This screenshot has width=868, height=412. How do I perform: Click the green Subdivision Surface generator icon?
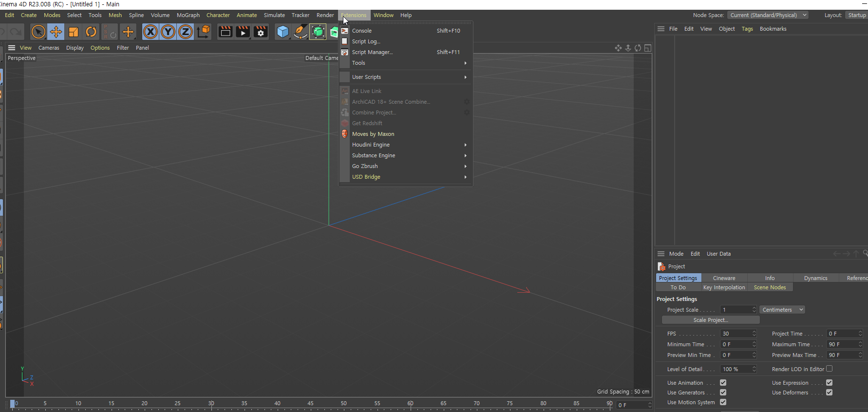tap(318, 32)
